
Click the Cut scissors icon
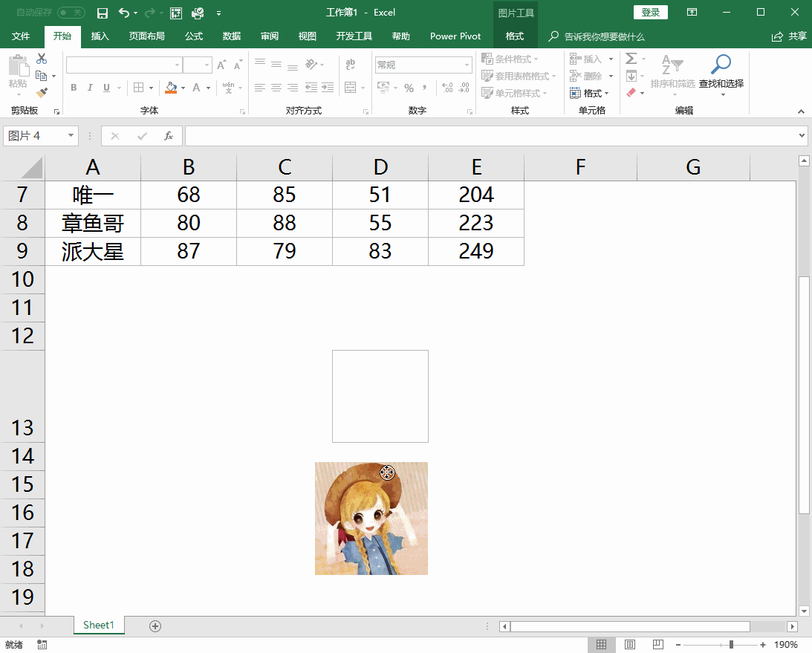pyautogui.click(x=42, y=59)
